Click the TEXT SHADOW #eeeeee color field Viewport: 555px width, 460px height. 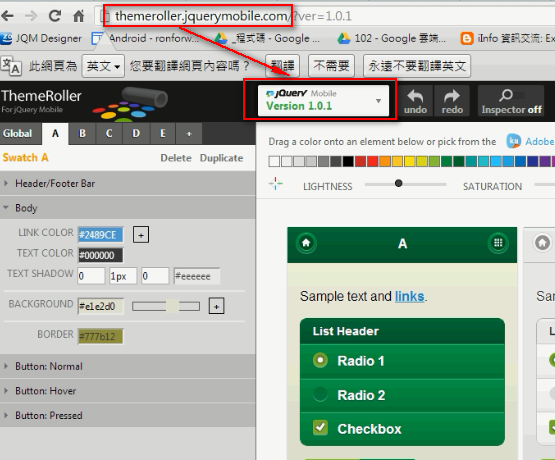(x=197, y=276)
